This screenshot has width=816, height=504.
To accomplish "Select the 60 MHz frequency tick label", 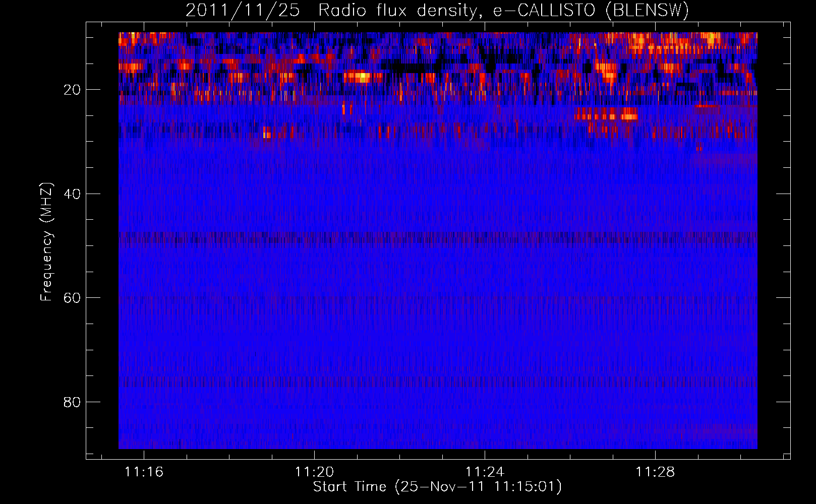I will (x=72, y=298).
